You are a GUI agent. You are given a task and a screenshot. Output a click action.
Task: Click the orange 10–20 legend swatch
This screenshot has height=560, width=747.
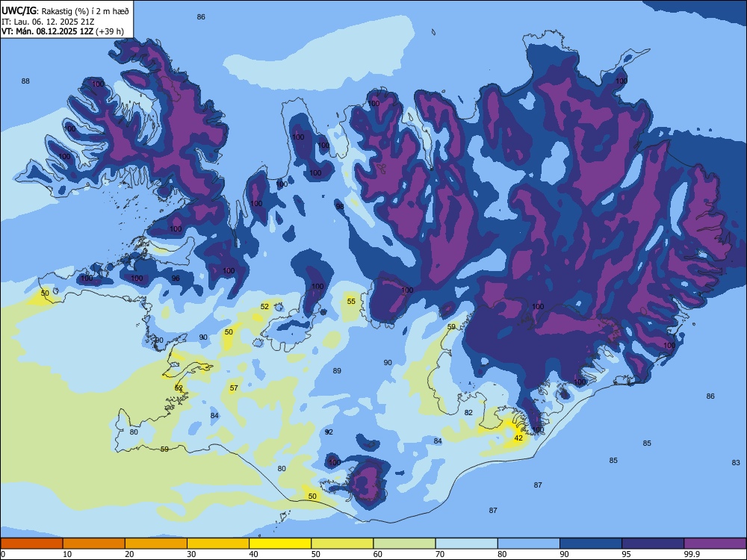click(94, 544)
